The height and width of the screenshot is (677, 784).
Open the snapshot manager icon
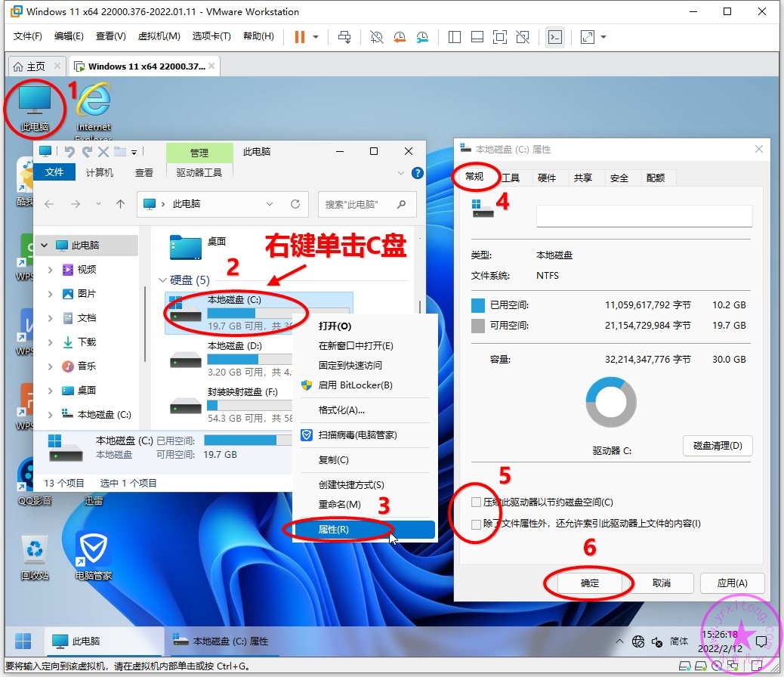[422, 36]
